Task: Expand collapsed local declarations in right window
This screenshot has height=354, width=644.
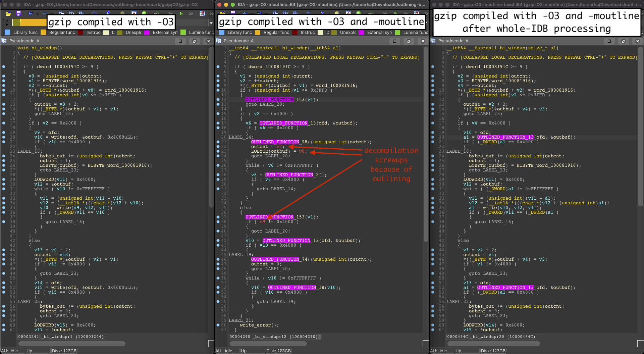Action: click(545, 57)
